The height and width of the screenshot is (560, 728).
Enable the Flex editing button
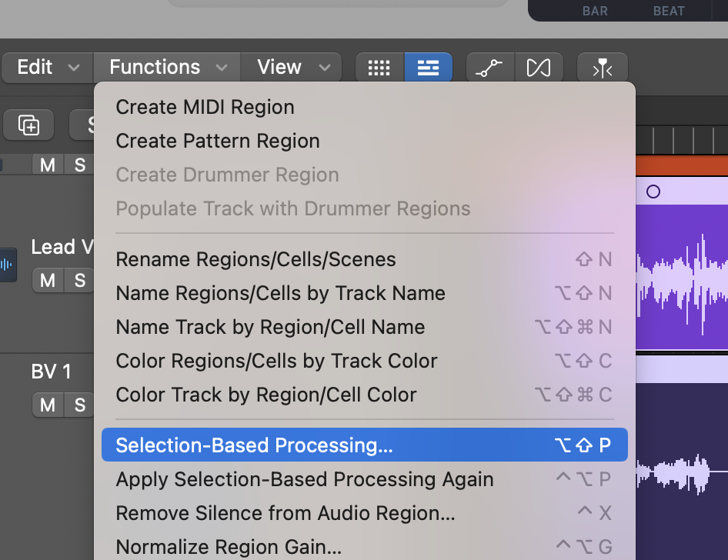point(539,68)
